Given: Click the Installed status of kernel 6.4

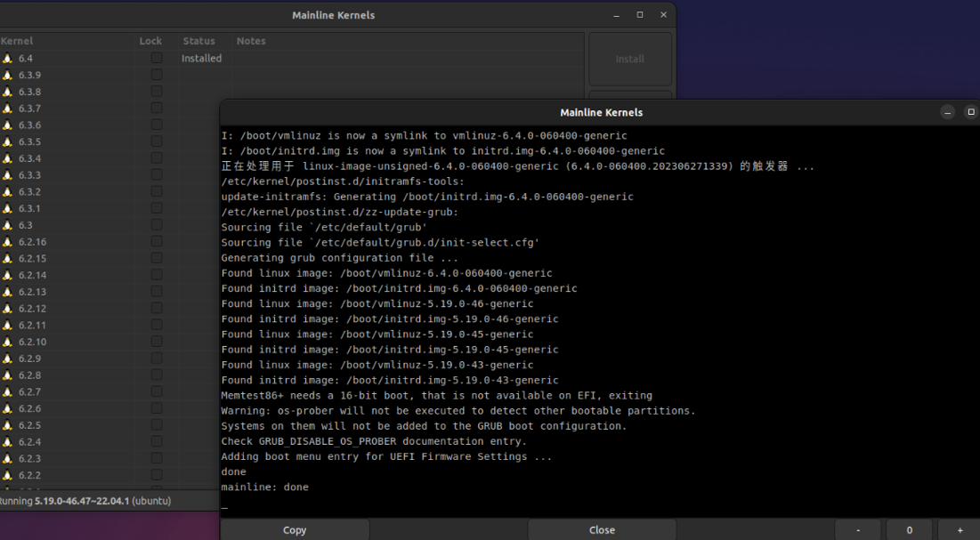Looking at the screenshot, I should pyautogui.click(x=201, y=58).
